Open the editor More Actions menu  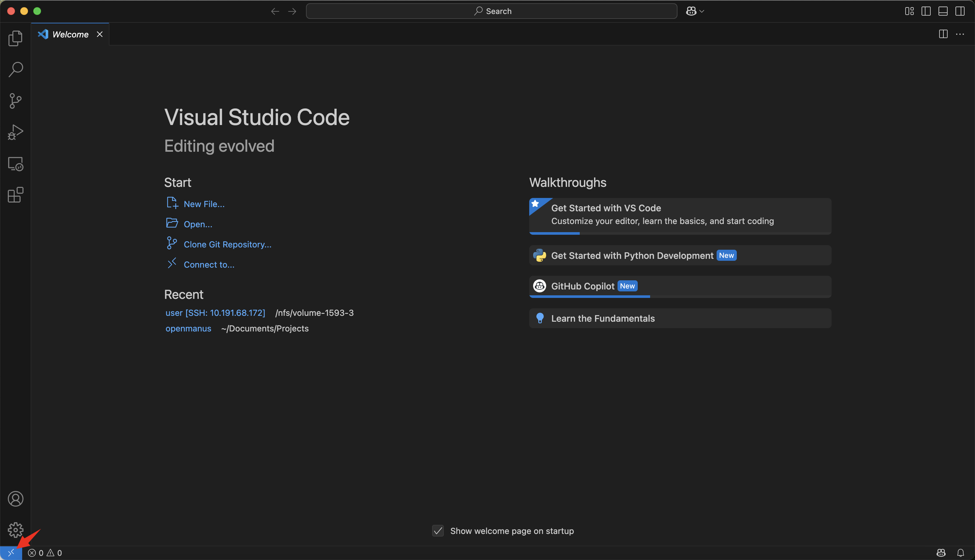[960, 34]
